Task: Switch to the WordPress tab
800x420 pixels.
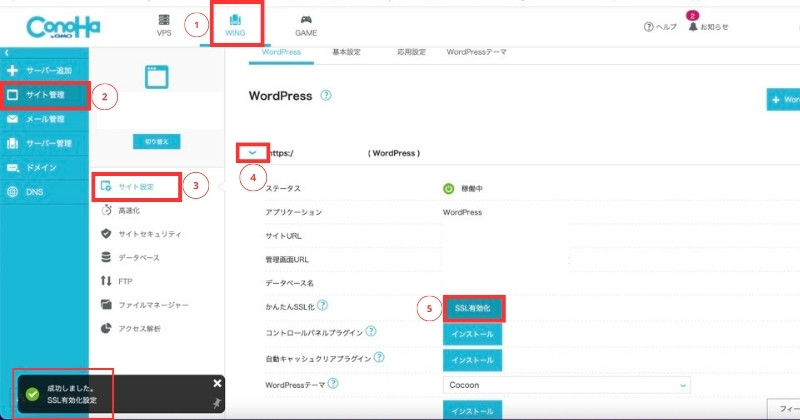Action: click(281, 52)
